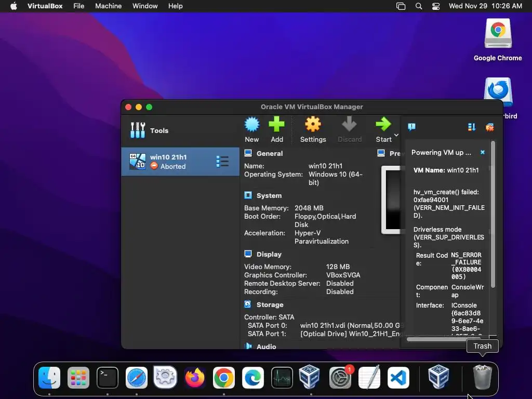Launch Google Chrome from the dock
The height and width of the screenshot is (399, 532).
[x=223, y=377]
